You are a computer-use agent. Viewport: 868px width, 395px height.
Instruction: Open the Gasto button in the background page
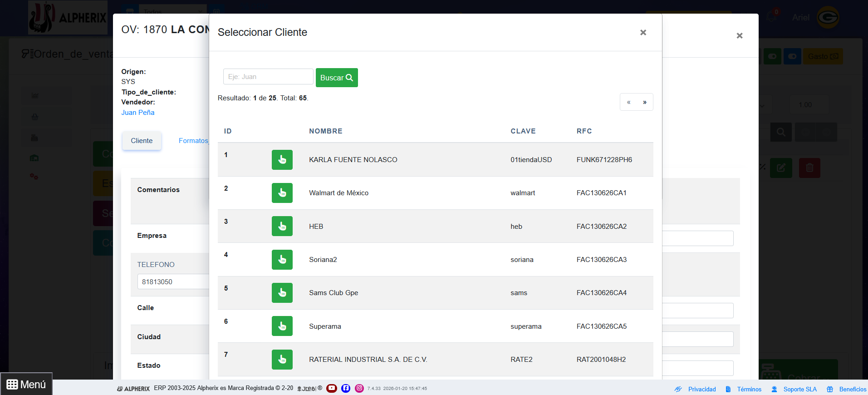pyautogui.click(x=823, y=56)
